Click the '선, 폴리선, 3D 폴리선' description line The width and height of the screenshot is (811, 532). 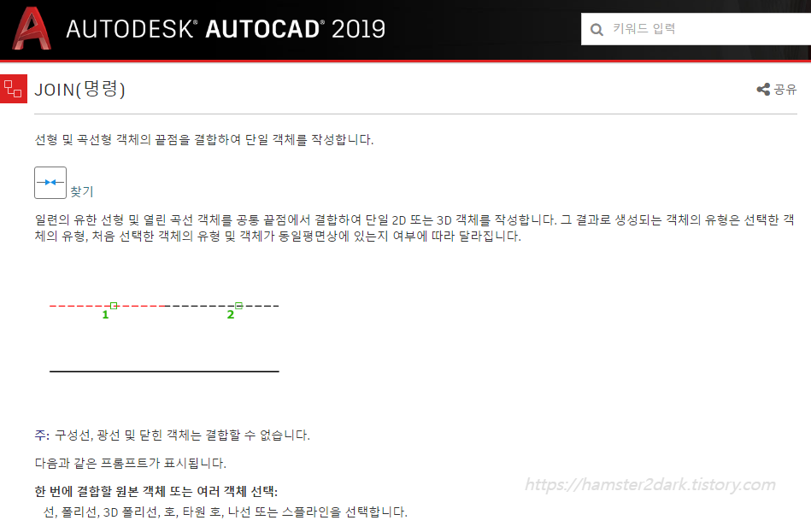pos(226,512)
